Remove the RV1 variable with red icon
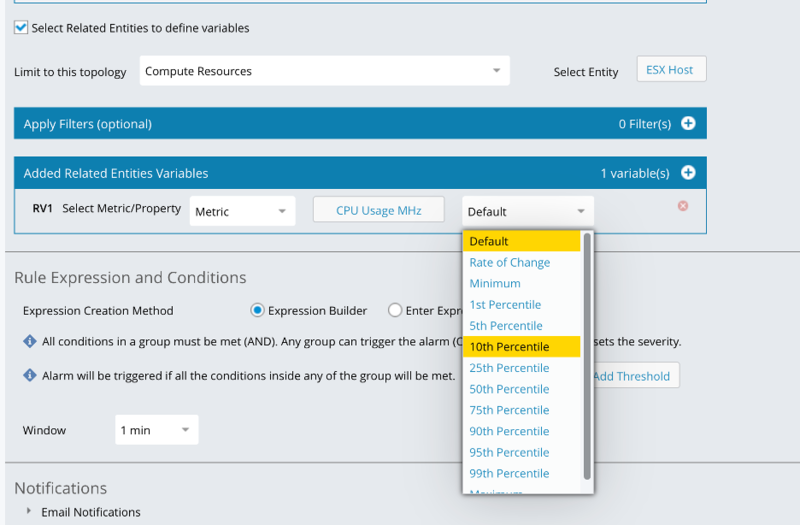Viewport: 800px width, 525px height. click(x=683, y=206)
